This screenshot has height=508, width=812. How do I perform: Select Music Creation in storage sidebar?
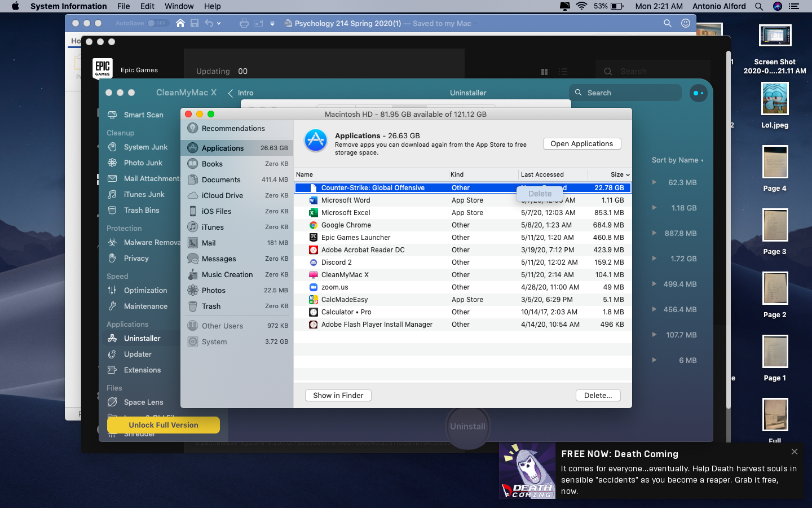[x=237, y=274]
